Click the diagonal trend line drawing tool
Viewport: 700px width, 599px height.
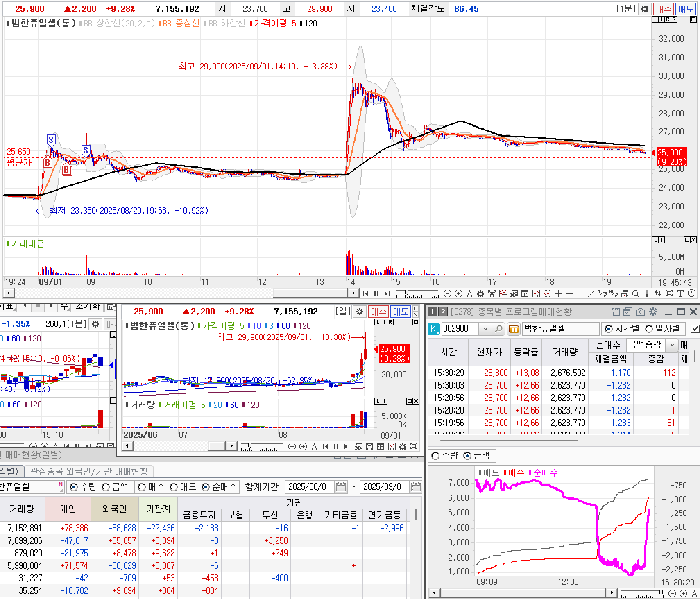tap(591, 294)
